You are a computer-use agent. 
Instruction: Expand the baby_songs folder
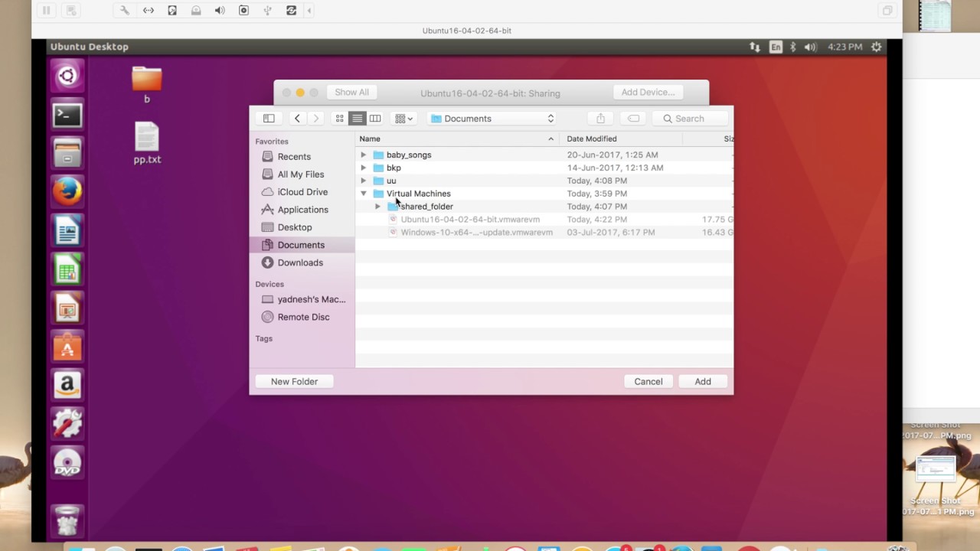364,155
